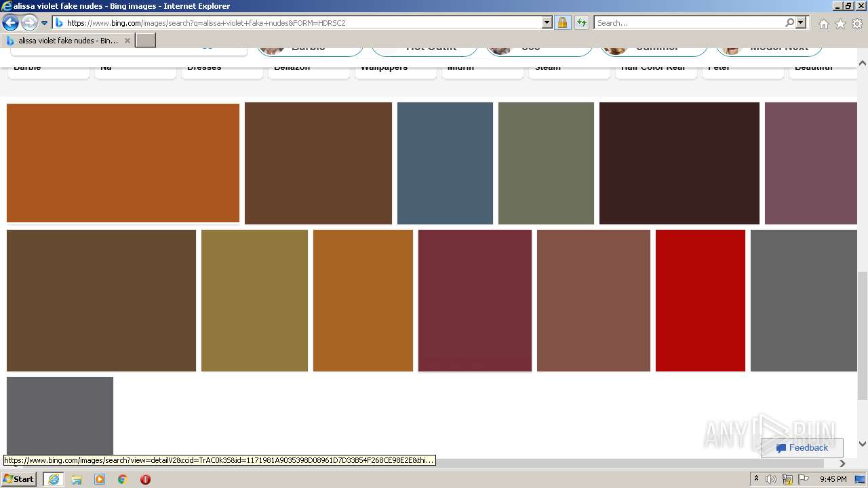Open a new blank tab
868x488 pixels.
click(146, 41)
